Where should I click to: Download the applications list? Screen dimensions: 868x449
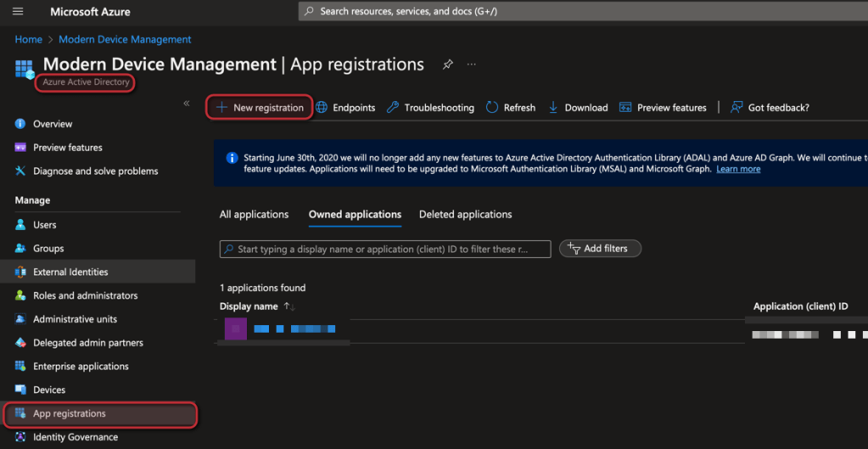[578, 108]
